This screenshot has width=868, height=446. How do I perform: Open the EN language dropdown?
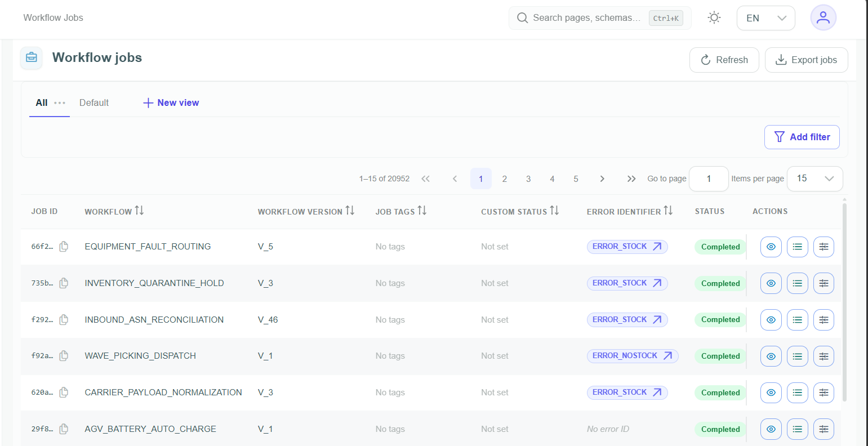pyautogui.click(x=766, y=18)
